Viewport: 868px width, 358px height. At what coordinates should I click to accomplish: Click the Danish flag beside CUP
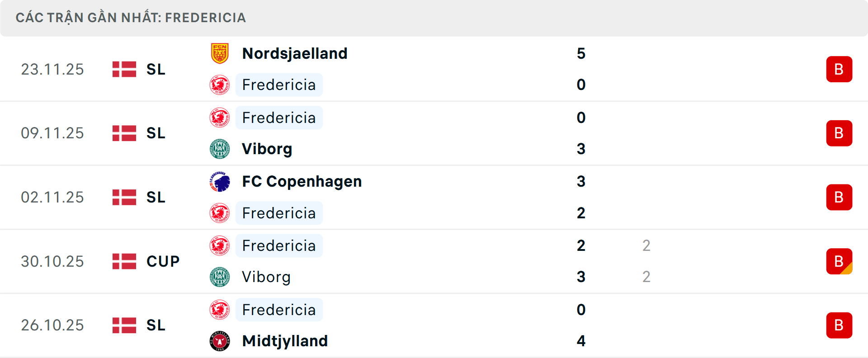point(124,261)
